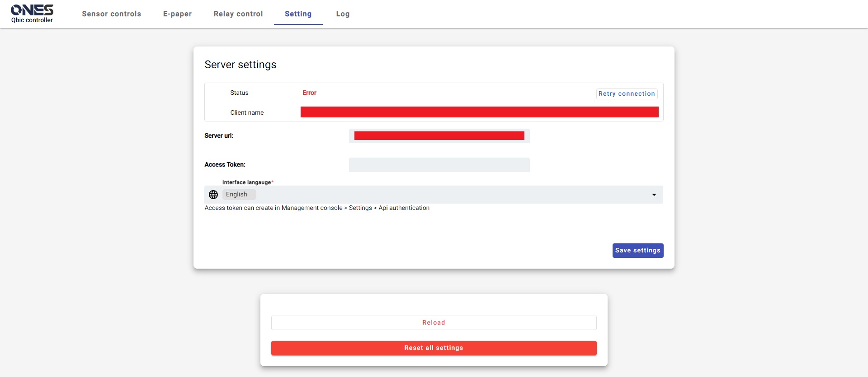View the Log tab
868x377 pixels.
[343, 14]
